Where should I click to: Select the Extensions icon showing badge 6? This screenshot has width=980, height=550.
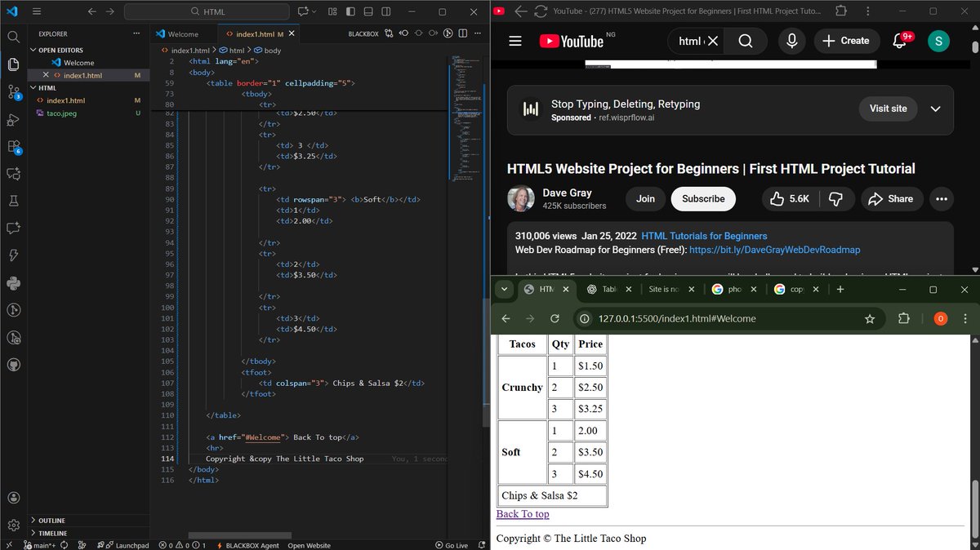13,147
